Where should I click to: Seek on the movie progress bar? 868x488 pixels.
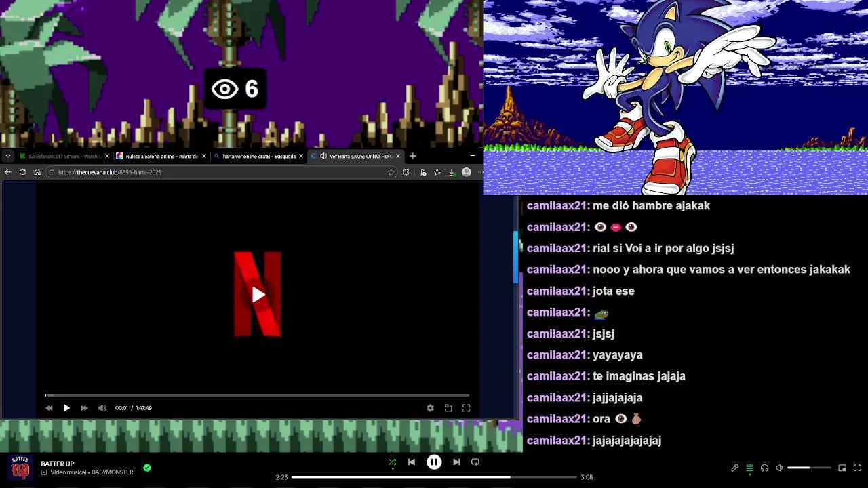tap(257, 394)
